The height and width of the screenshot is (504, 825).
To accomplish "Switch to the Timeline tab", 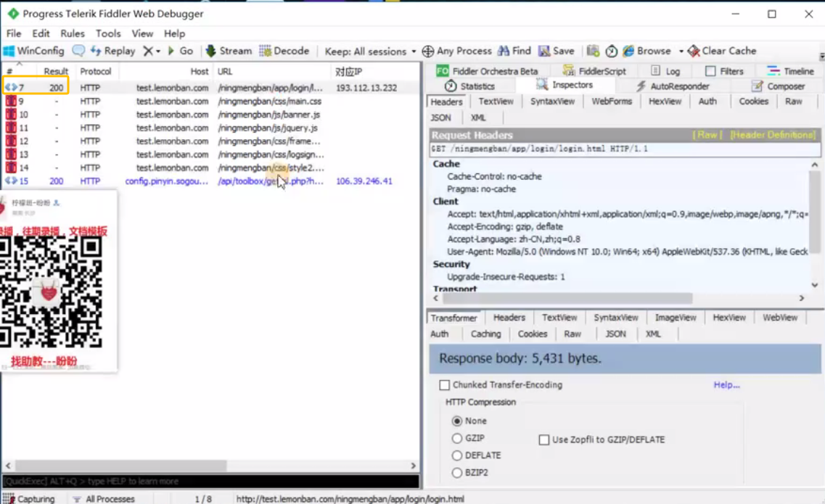I will point(790,71).
